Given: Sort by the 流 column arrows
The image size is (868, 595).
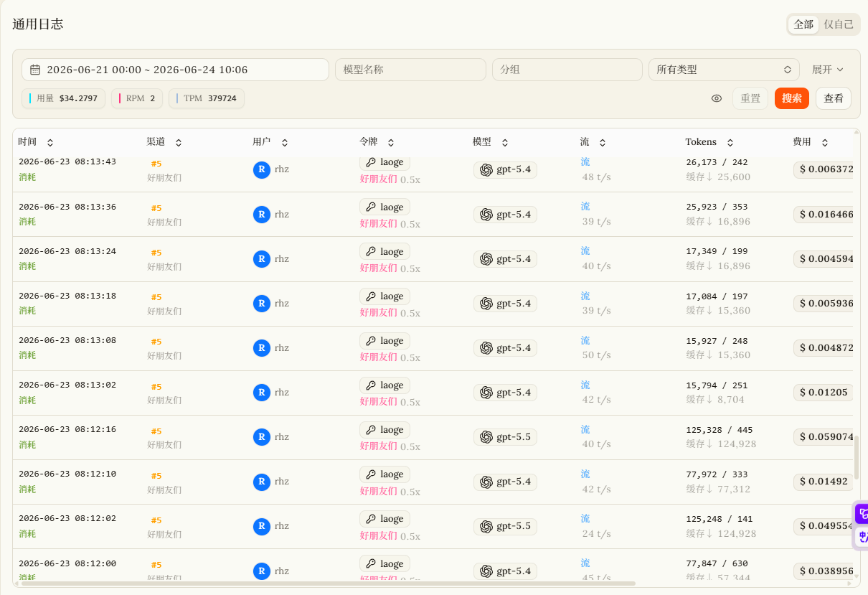Looking at the screenshot, I should [x=603, y=143].
